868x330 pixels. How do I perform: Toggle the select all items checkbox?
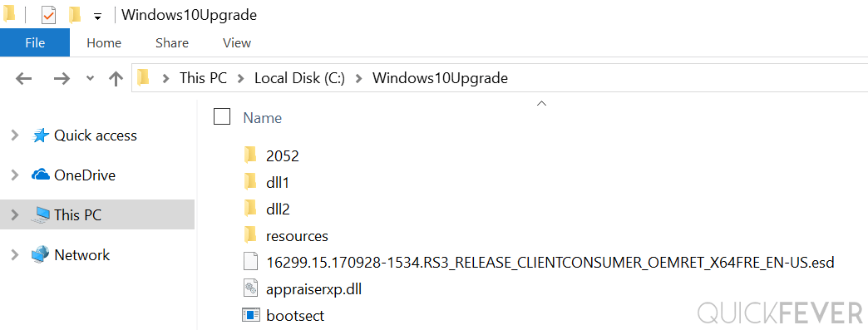click(222, 117)
